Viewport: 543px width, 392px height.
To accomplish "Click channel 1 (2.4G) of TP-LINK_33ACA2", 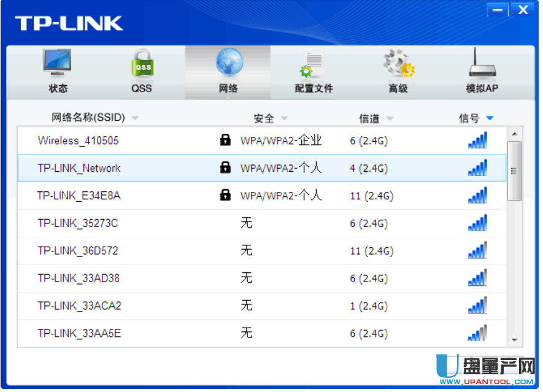I will [x=369, y=306].
